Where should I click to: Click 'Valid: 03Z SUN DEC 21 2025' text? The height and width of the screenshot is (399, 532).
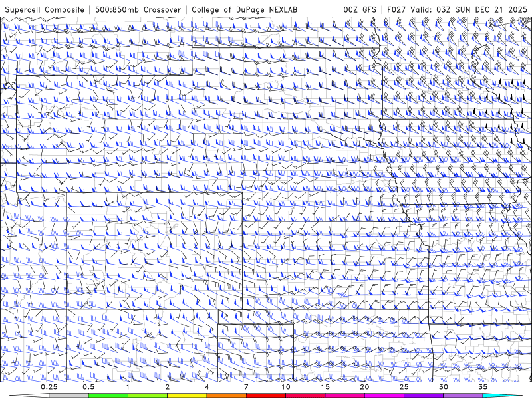click(x=469, y=10)
